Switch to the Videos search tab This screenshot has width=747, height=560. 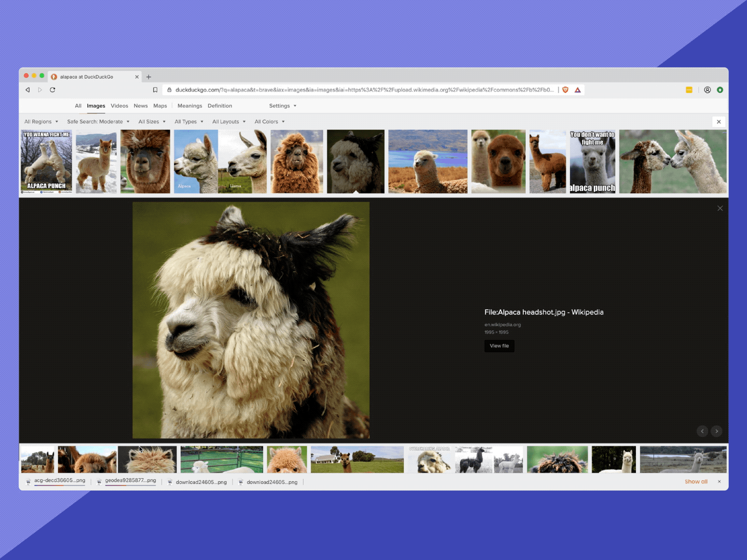[120, 106]
